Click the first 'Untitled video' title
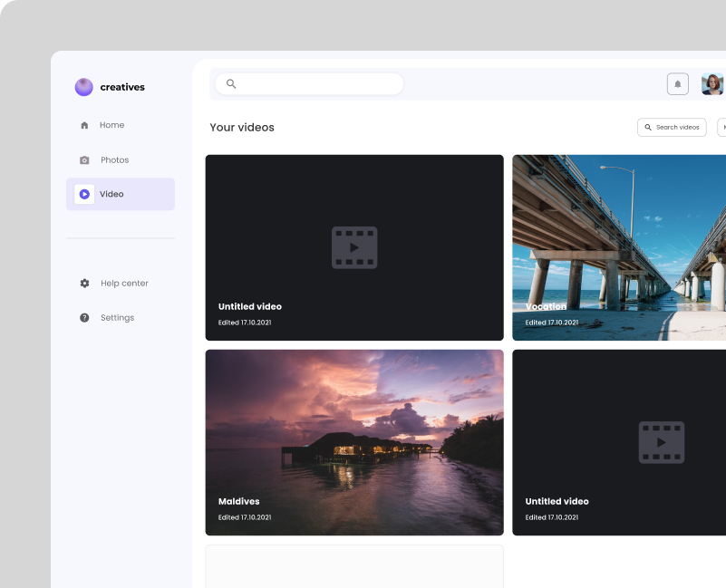The image size is (726, 588). click(250, 306)
